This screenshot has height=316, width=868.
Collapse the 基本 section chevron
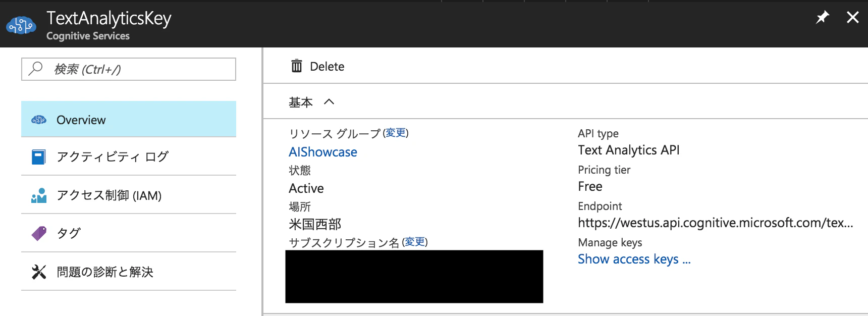click(x=329, y=102)
